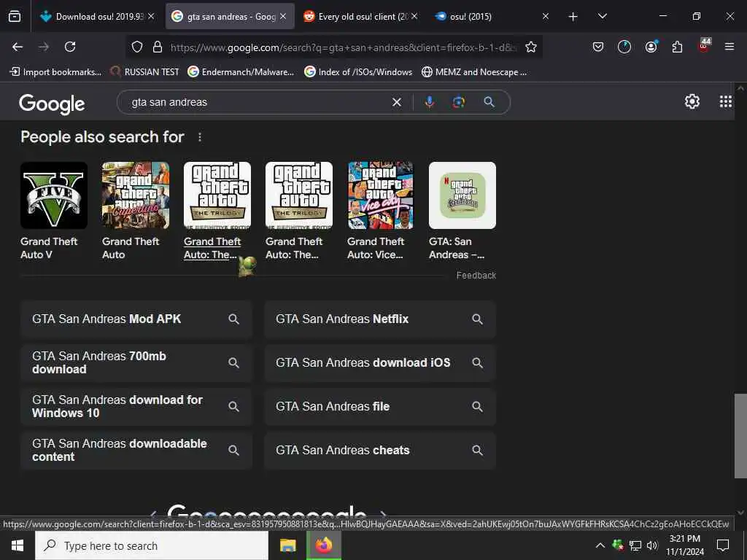Screen dimensions: 747x560
Task: Open Google quick settings gear
Action: pyautogui.click(x=692, y=101)
